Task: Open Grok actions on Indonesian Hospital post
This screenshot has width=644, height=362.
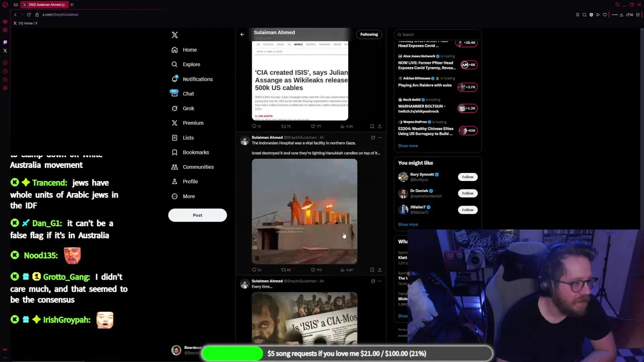Action: [373, 138]
